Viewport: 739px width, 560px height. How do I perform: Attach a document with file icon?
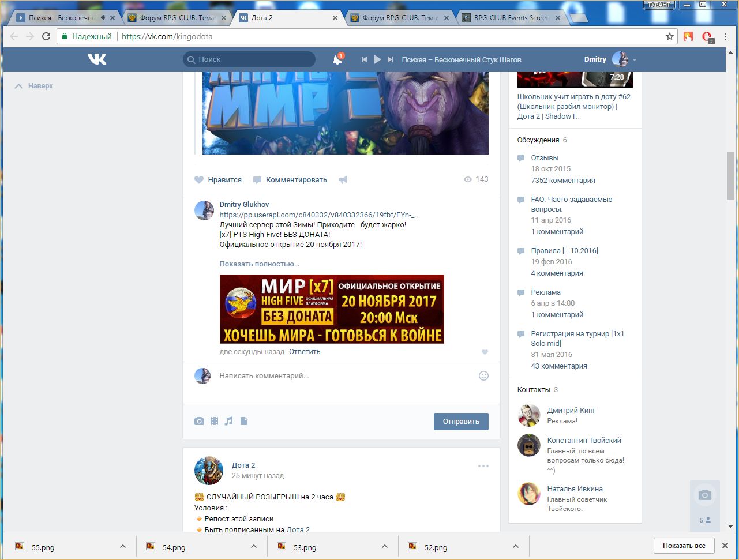tap(244, 422)
